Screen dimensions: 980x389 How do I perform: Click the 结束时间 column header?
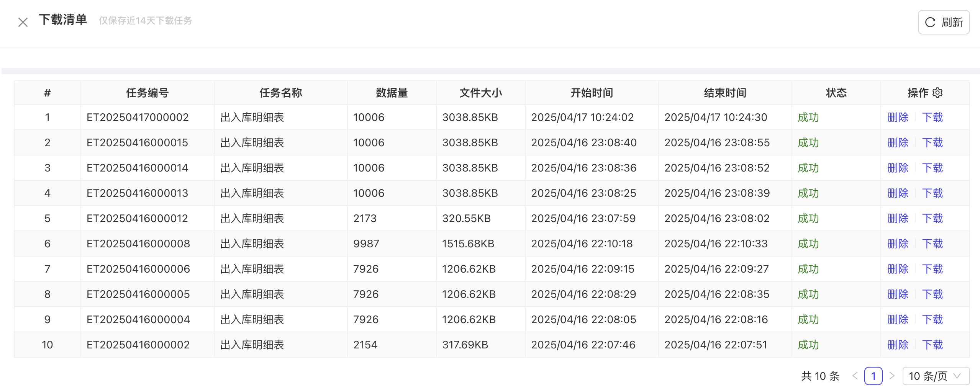[x=725, y=93]
